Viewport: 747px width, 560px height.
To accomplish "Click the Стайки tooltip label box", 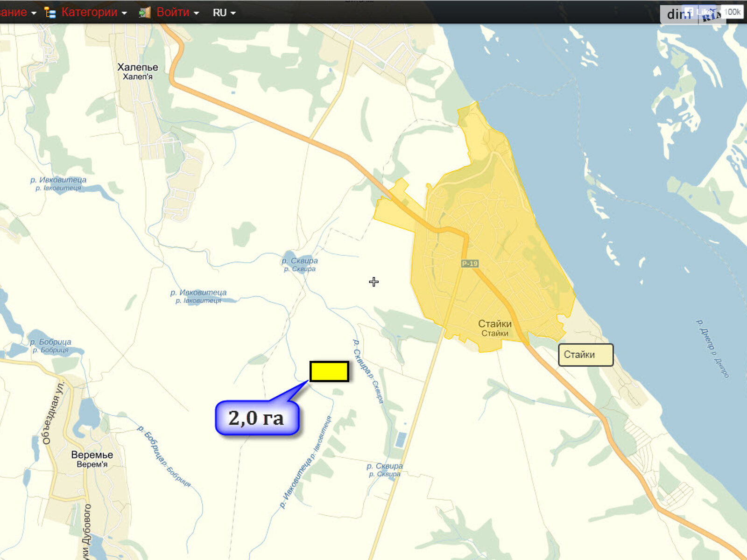I will pos(585,355).
